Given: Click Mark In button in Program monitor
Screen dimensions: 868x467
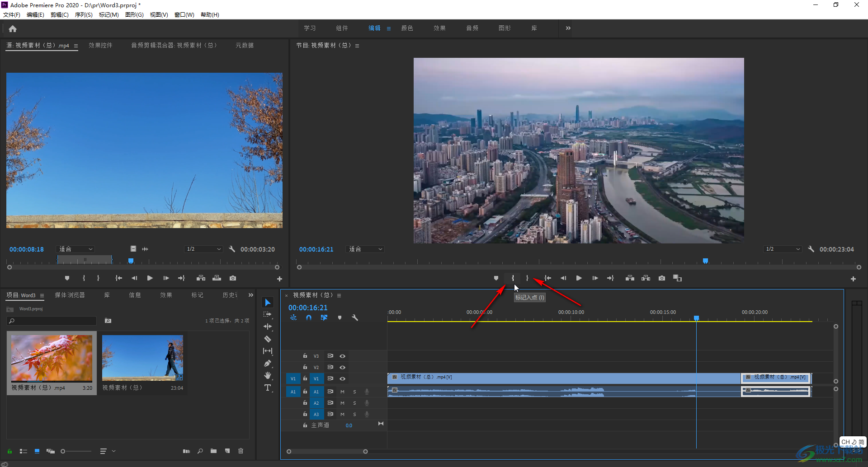Looking at the screenshot, I should (x=513, y=278).
